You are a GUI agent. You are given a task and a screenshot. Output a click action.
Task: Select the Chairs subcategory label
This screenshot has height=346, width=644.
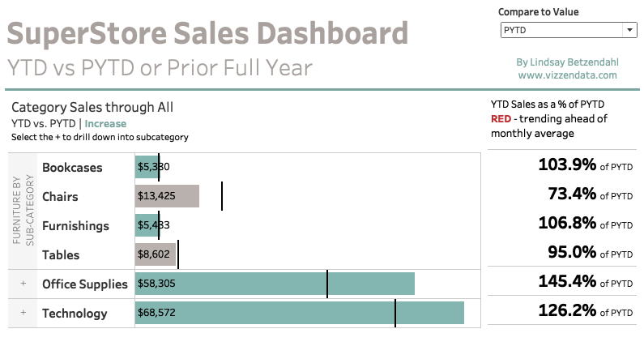click(x=60, y=196)
